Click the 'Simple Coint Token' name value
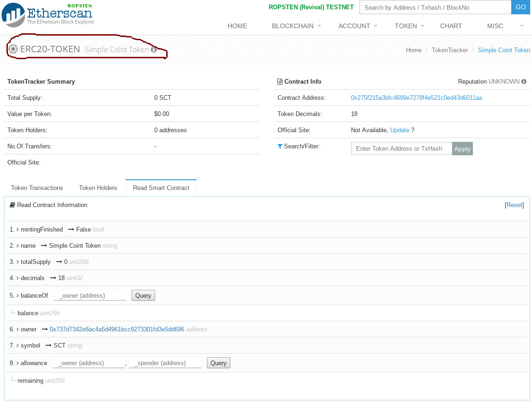Image resolution: width=532 pixels, height=403 pixels. 75,246
